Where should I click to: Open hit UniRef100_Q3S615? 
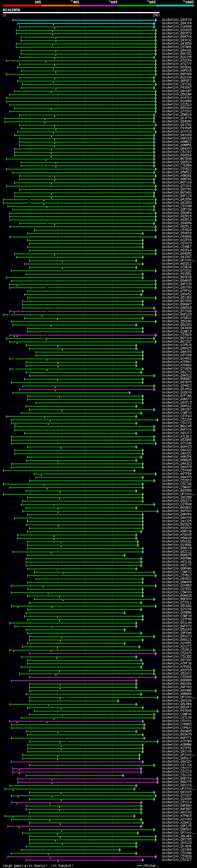pyautogui.click(x=177, y=30)
